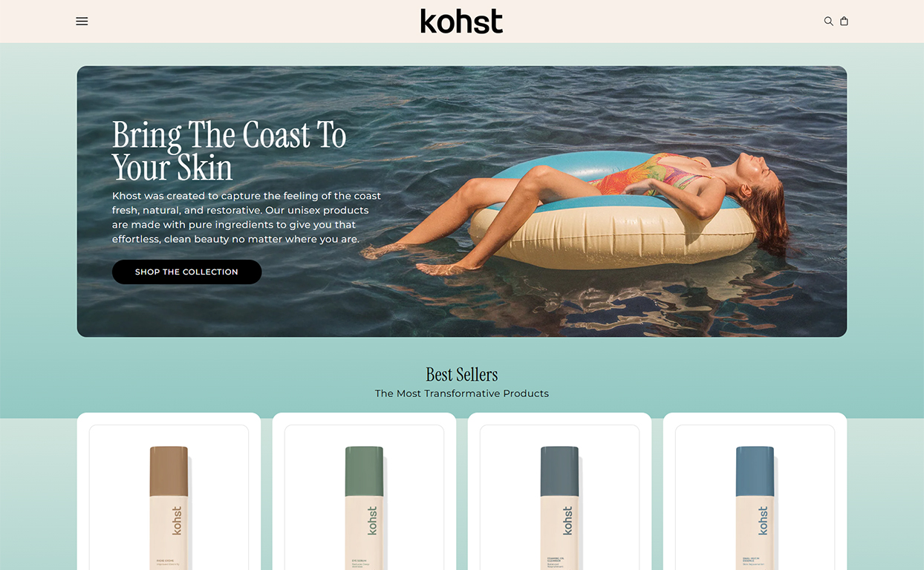Click the brown cap of first bottle
The width and height of the screenshot is (924, 570).
169,471
